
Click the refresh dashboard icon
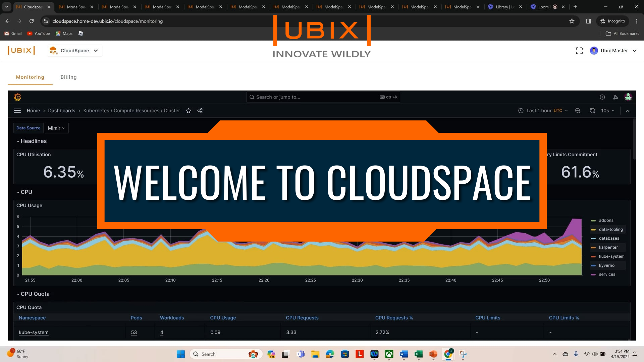(x=592, y=111)
